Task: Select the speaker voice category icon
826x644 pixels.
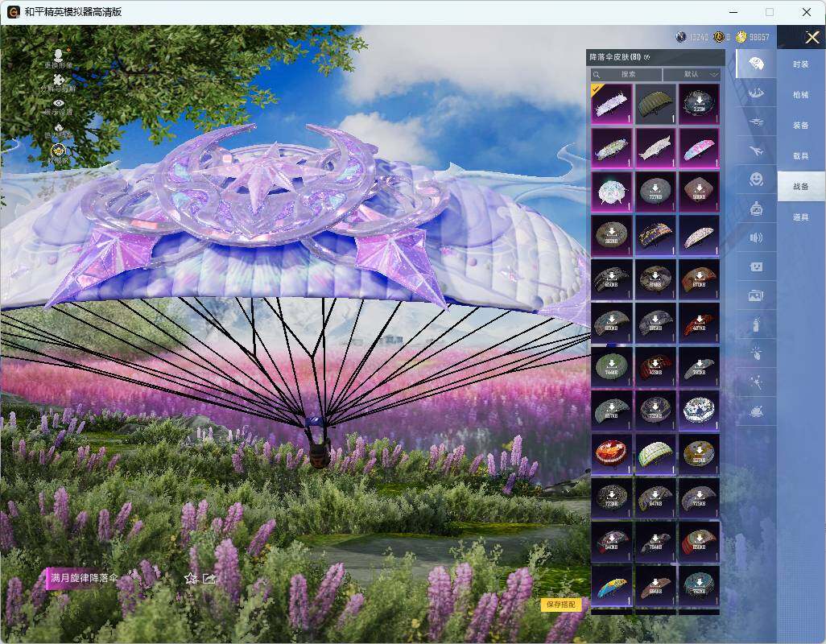Action: (757, 238)
